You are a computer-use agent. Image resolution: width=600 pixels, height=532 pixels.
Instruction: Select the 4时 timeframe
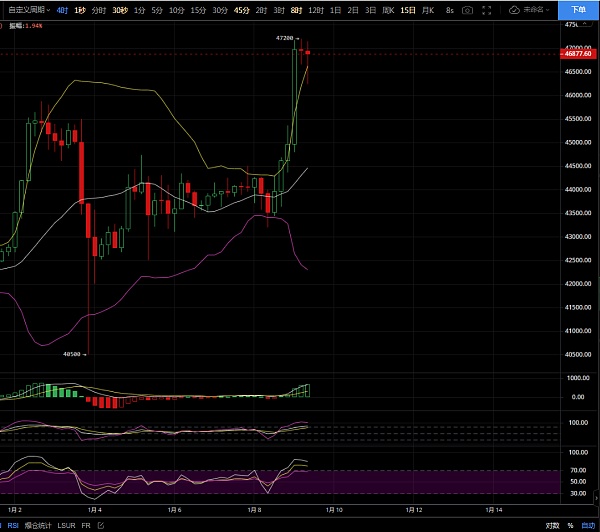[63, 9]
